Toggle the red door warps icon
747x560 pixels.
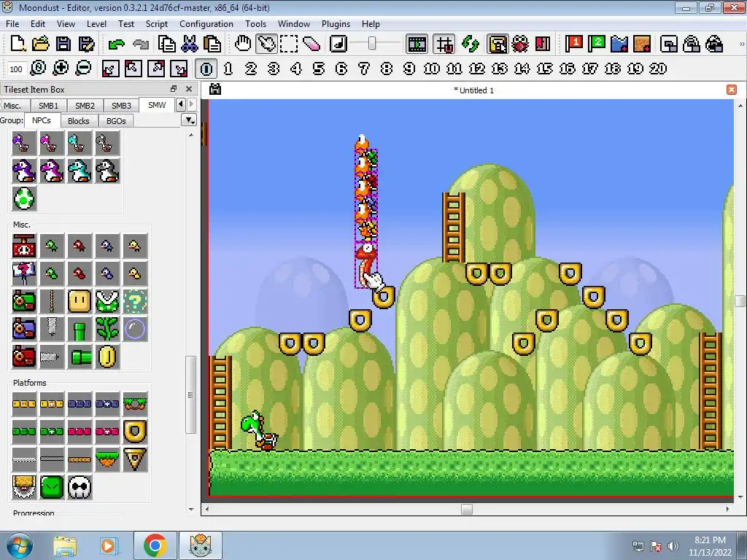[543, 44]
